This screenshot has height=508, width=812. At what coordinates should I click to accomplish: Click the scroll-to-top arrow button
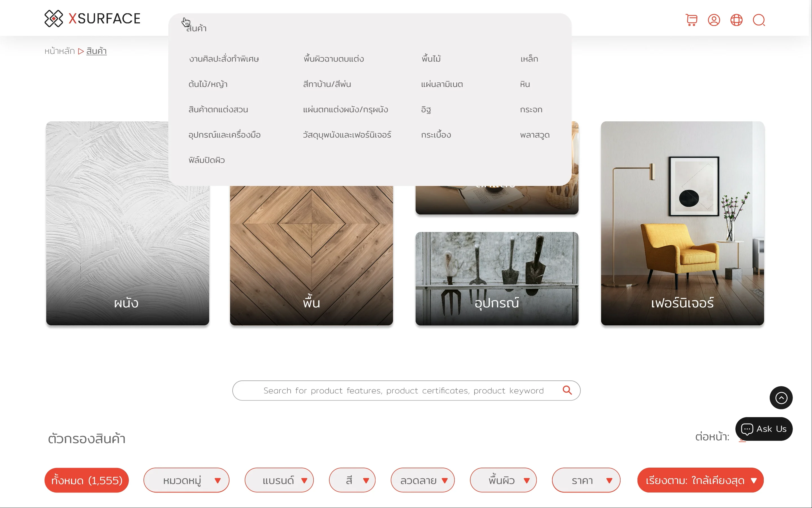tap(781, 398)
